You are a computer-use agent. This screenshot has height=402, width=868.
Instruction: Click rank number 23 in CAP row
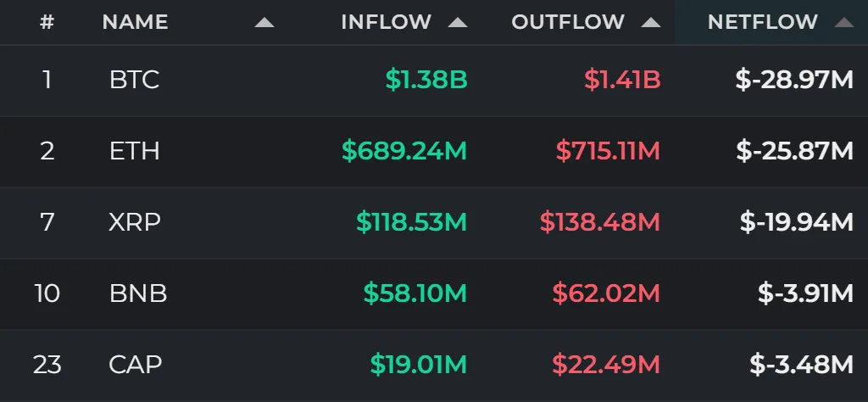(47, 365)
